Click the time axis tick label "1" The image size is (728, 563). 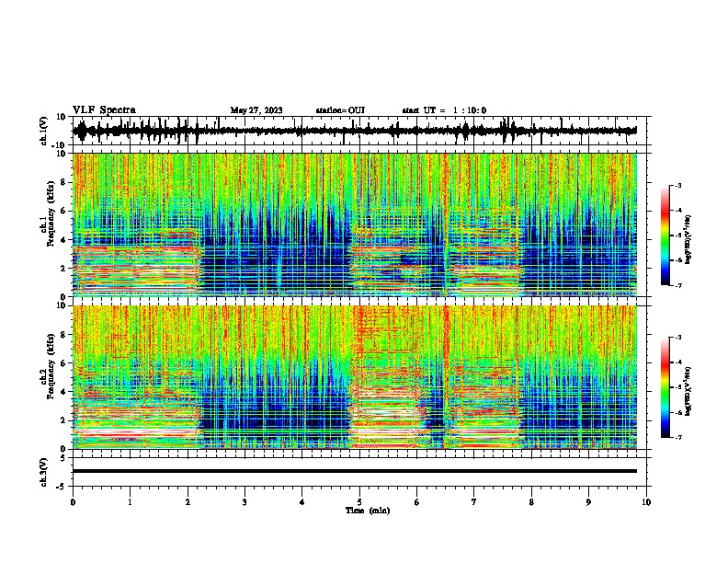tap(130, 502)
